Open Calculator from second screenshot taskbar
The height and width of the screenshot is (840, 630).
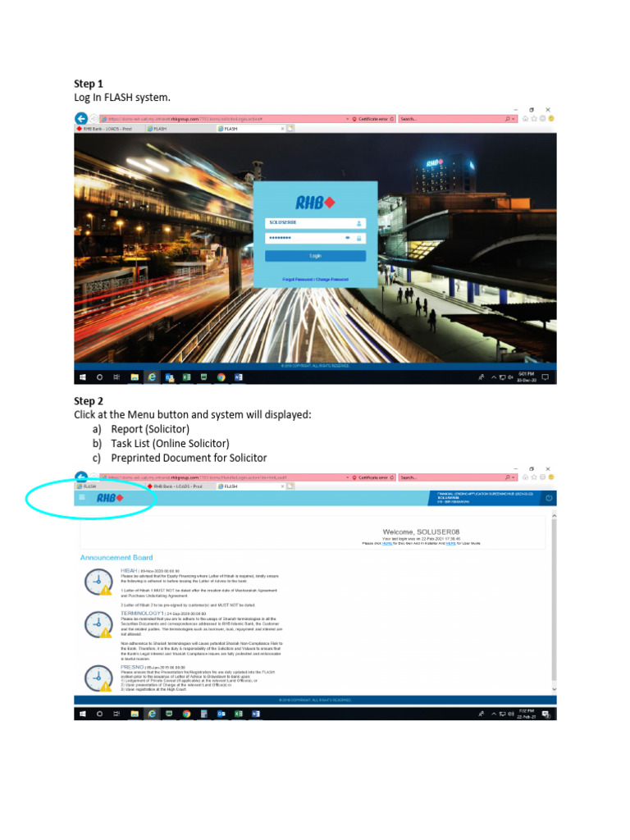[203, 714]
